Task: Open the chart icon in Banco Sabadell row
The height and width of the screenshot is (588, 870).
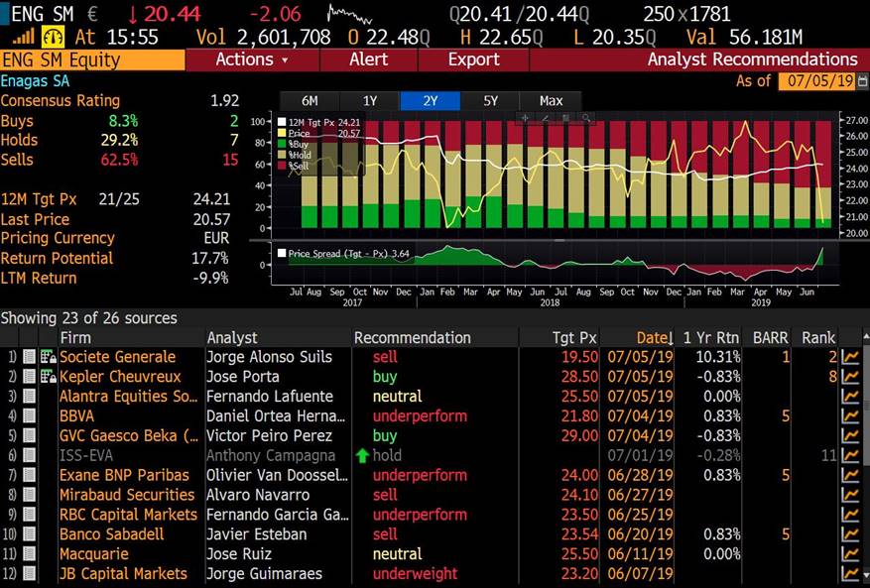Action: click(x=849, y=534)
